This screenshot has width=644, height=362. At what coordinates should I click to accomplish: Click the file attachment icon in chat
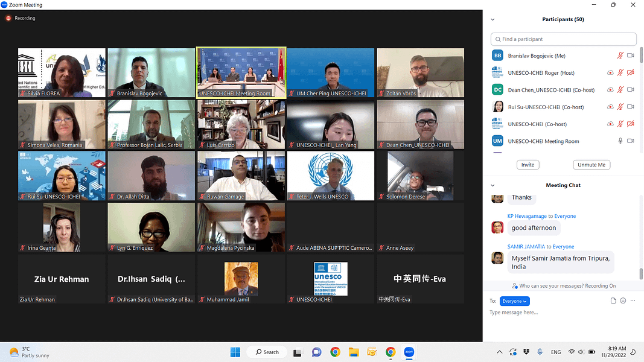(x=613, y=301)
